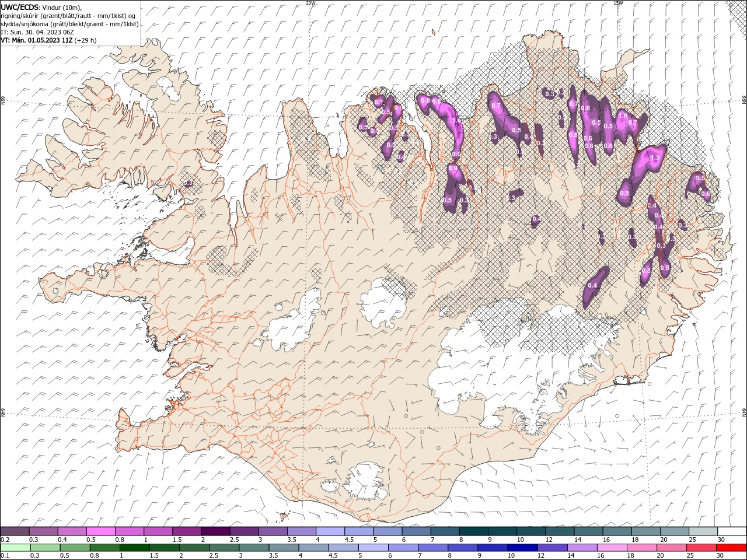Click the lavender snow swatch between 4 and 4.5

coord(330,531)
